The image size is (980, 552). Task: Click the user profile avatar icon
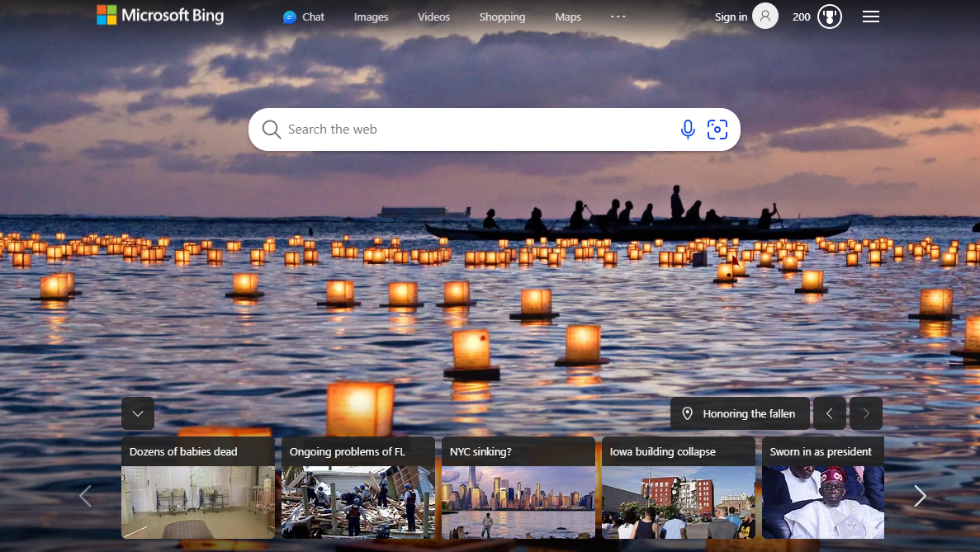point(765,16)
